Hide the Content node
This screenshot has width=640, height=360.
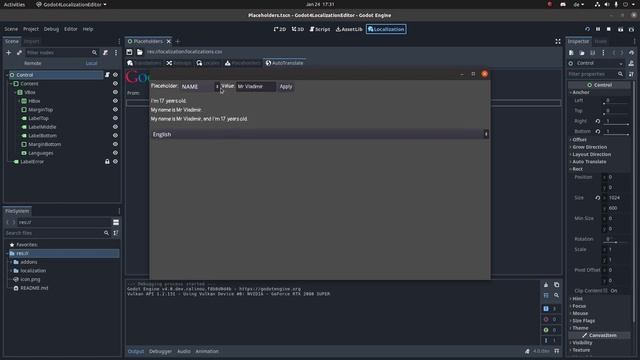(x=116, y=83)
